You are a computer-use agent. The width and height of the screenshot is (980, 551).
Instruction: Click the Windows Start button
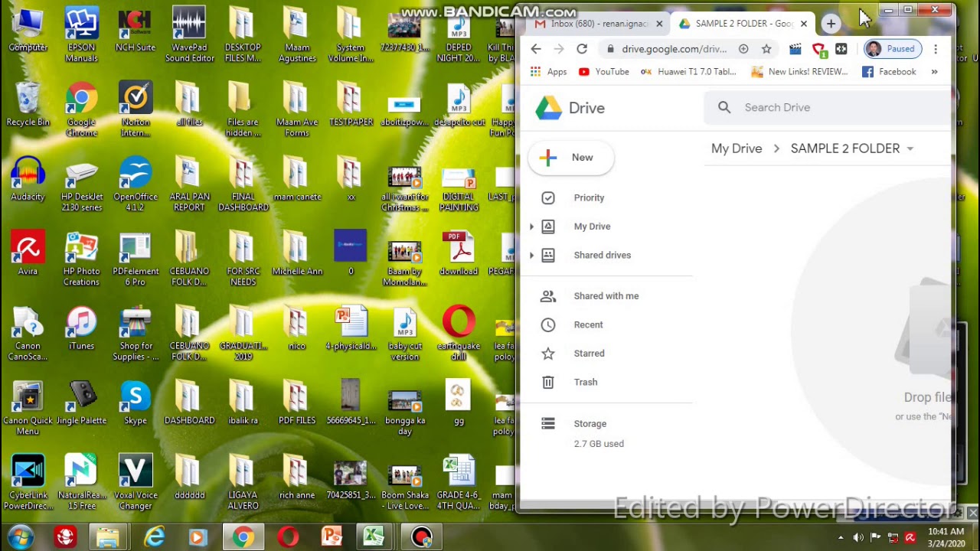21,537
